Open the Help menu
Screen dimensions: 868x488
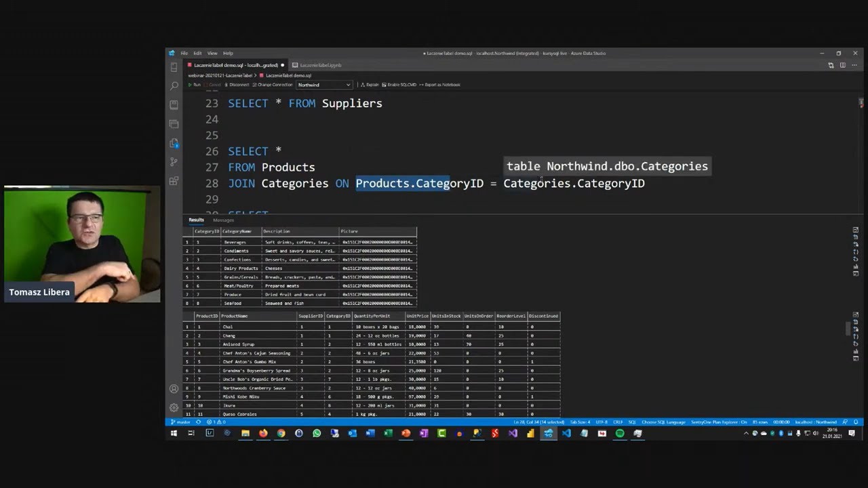pyautogui.click(x=228, y=53)
